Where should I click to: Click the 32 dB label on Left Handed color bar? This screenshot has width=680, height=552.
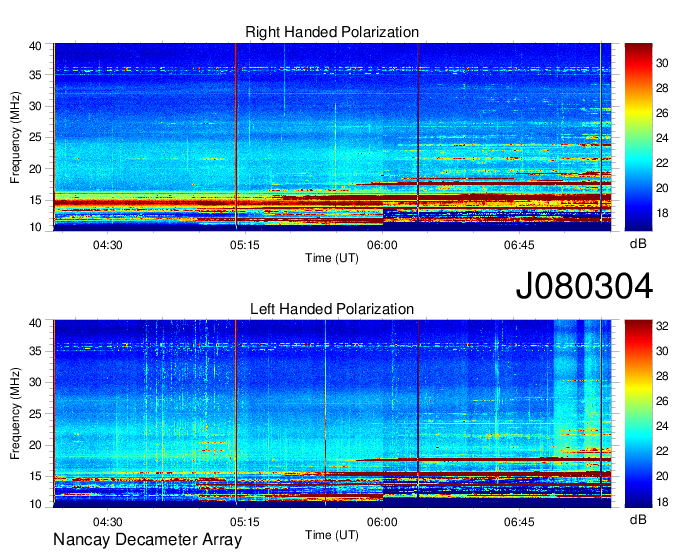click(x=662, y=326)
